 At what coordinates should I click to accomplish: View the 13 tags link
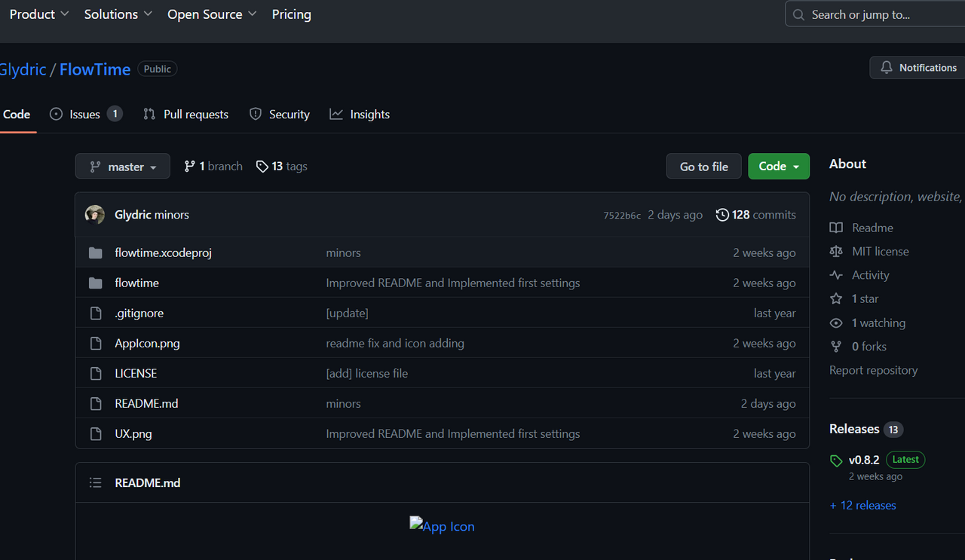pyautogui.click(x=282, y=167)
